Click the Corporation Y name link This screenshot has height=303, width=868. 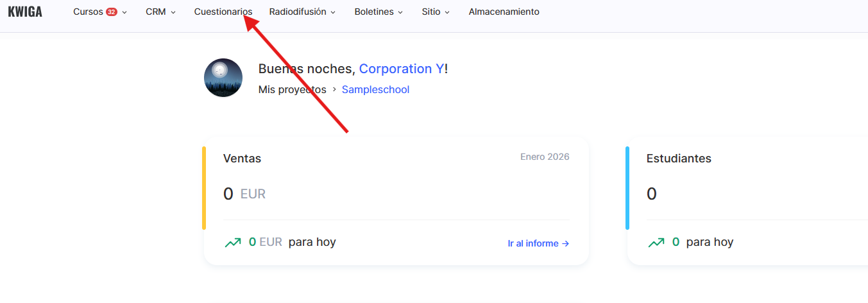point(401,69)
